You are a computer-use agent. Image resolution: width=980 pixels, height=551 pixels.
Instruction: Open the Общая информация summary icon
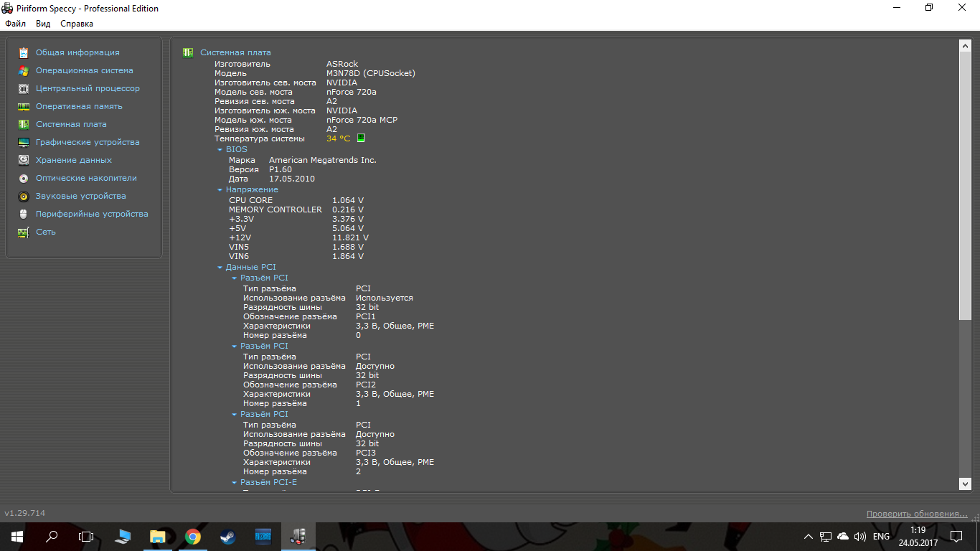point(24,52)
